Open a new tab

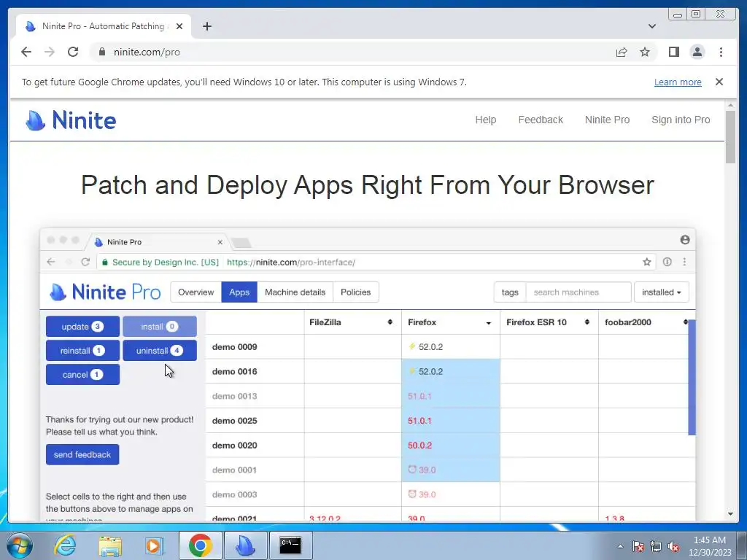coord(206,26)
